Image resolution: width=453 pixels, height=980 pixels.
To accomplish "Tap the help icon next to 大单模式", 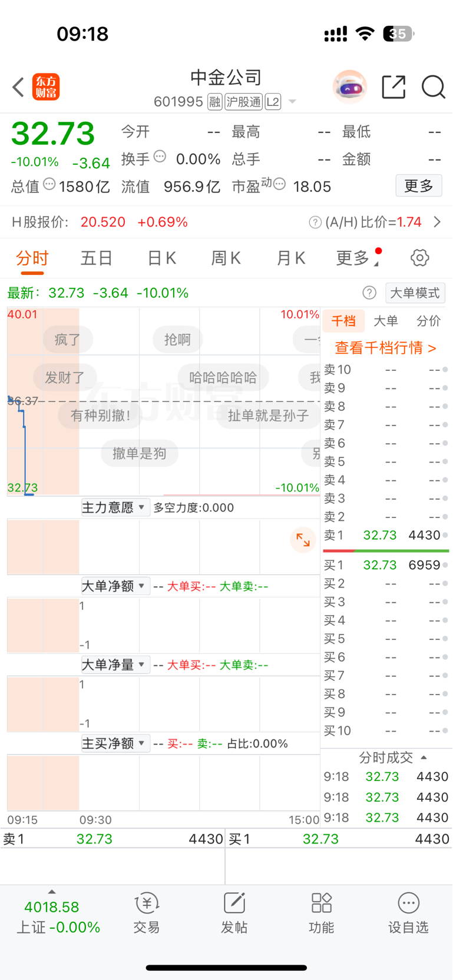I will [x=369, y=293].
